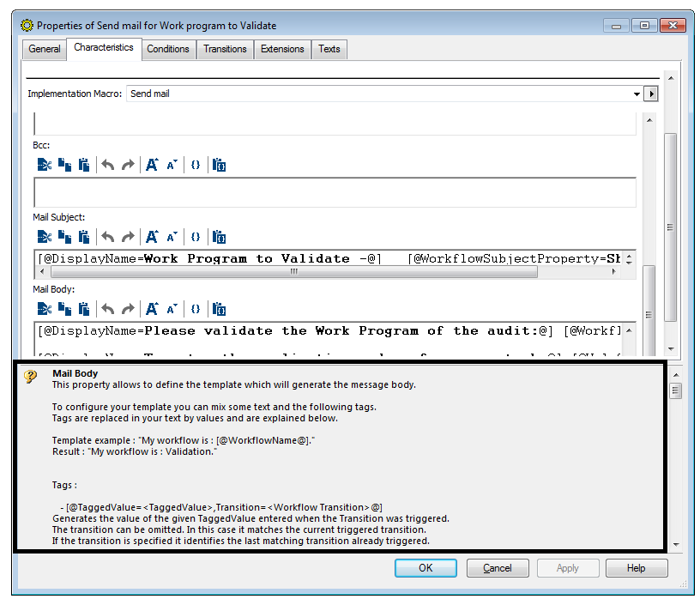Viewport: 700px width, 605px height.
Task: Click the Mail Body help question icon
Action: tap(30, 377)
